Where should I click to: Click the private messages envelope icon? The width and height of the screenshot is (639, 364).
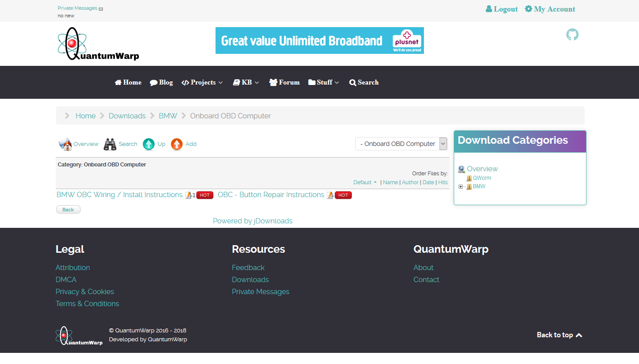[101, 9]
